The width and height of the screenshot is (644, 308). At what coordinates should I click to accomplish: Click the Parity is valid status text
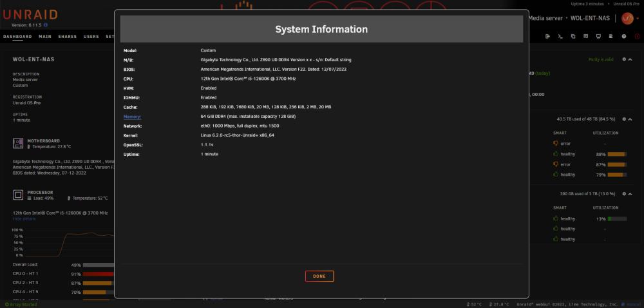601,59
